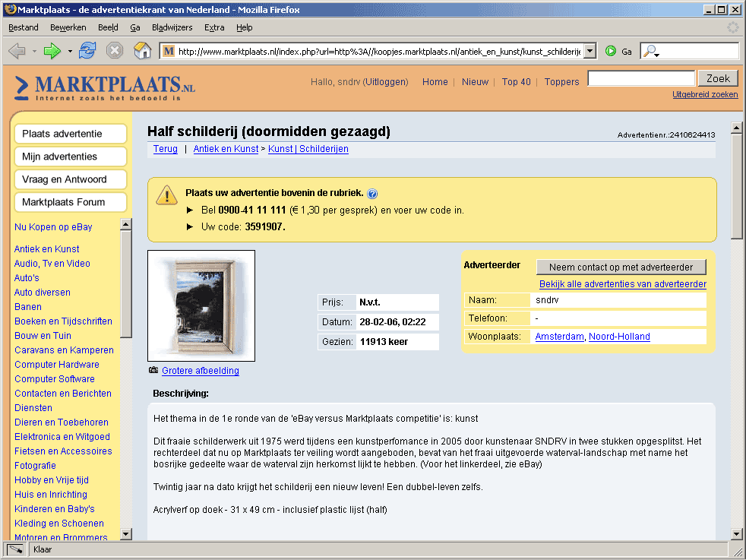Click the Nieuw navigation link
The image size is (746, 560).
(x=475, y=82)
